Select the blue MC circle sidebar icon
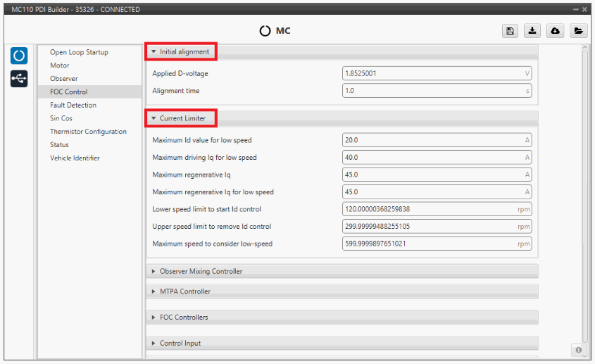 pos(19,56)
